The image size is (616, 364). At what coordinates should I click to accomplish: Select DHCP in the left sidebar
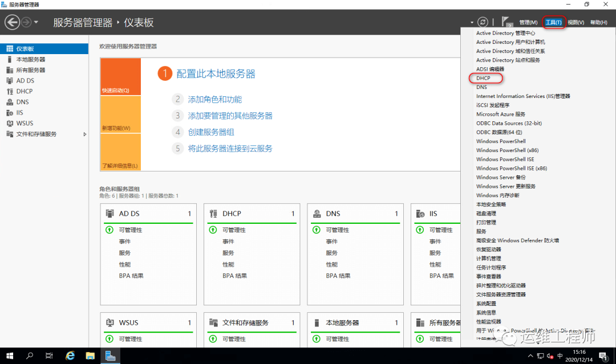coord(44,91)
